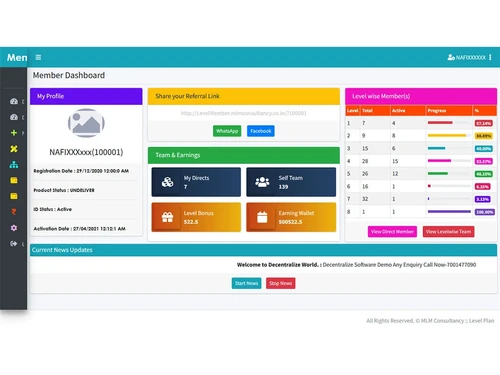This screenshot has height=375, width=500.
Task: Click the Product Status : UNDELIVER line
Action: point(64,190)
